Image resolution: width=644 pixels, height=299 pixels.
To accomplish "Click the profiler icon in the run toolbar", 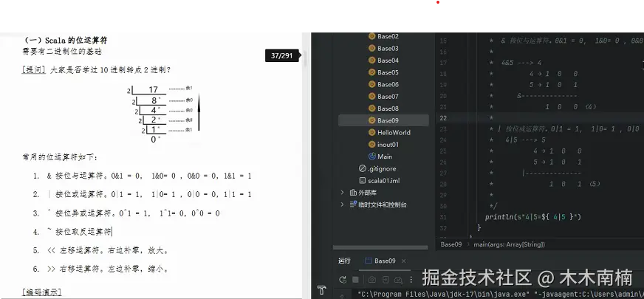I will coord(398,280).
